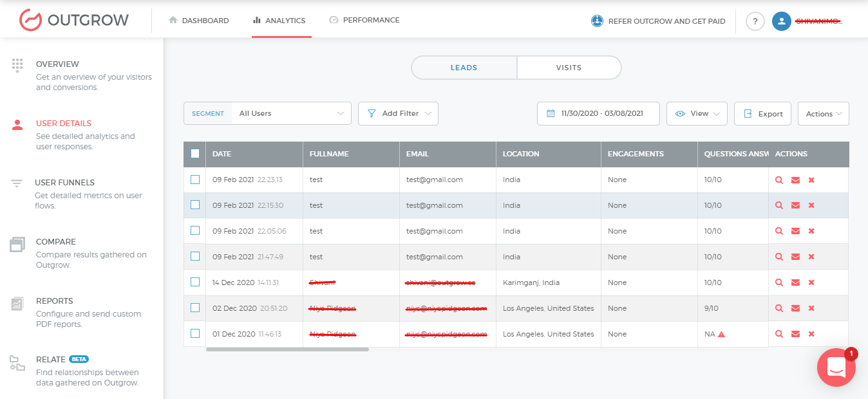Open the help question mark icon
The image size is (868, 399).
(x=755, y=21)
